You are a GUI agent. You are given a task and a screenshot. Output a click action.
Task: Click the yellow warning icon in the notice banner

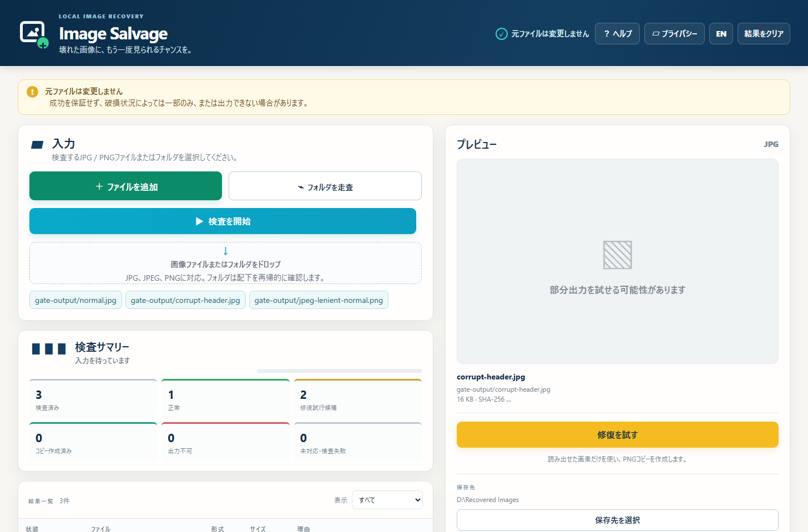33,92
